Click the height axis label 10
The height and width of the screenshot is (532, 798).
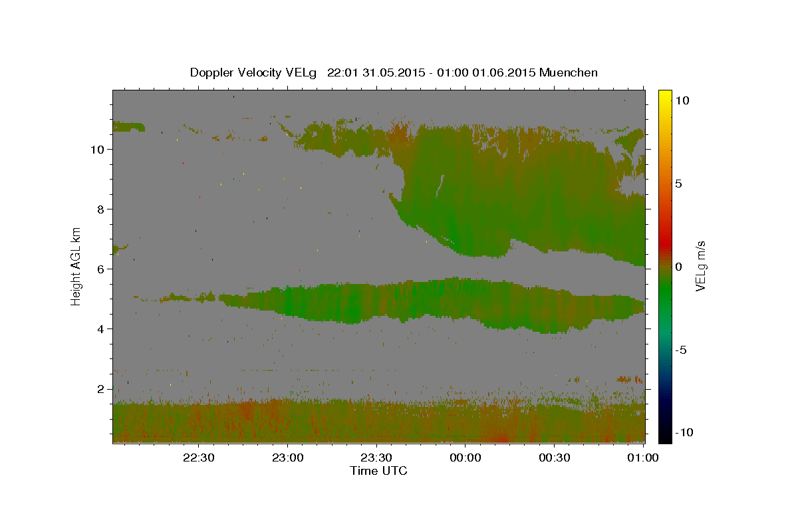(x=97, y=149)
